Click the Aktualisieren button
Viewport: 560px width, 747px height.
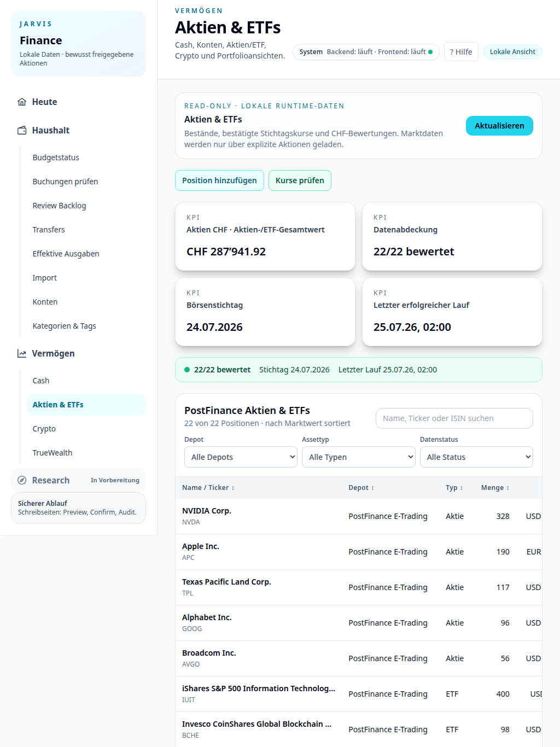[499, 126]
